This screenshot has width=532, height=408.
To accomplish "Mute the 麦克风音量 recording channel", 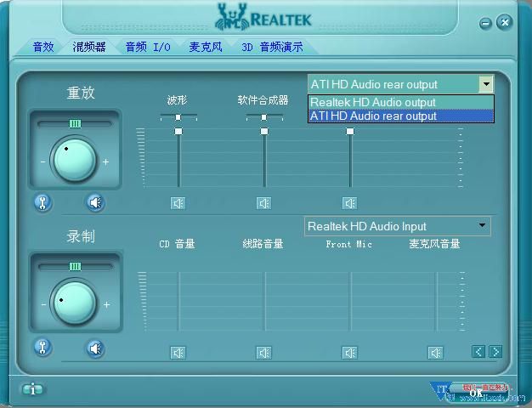I will [x=436, y=353].
